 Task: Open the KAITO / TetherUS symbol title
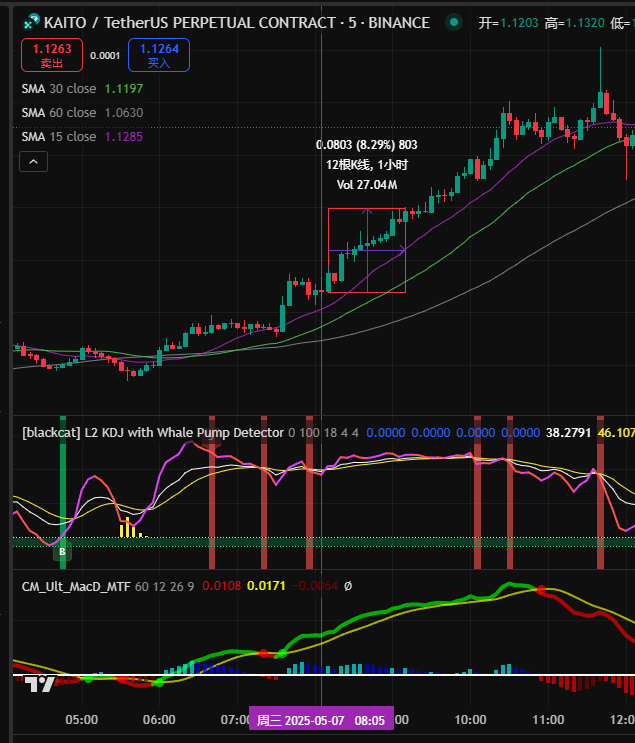(237, 23)
